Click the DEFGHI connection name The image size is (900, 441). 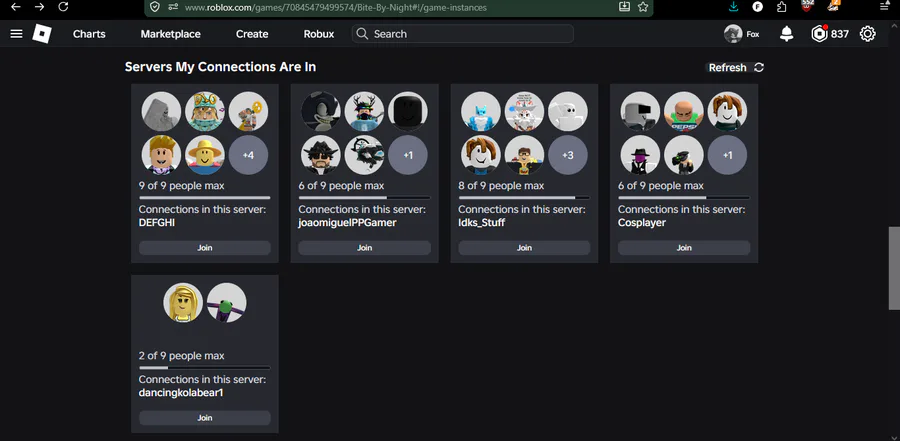click(157, 223)
